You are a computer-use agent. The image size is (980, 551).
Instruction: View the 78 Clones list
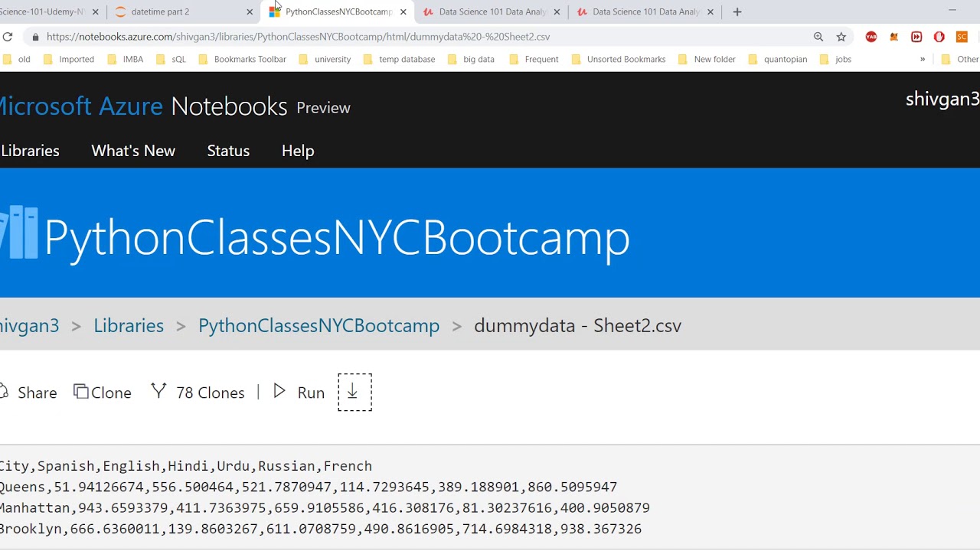pyautogui.click(x=198, y=393)
